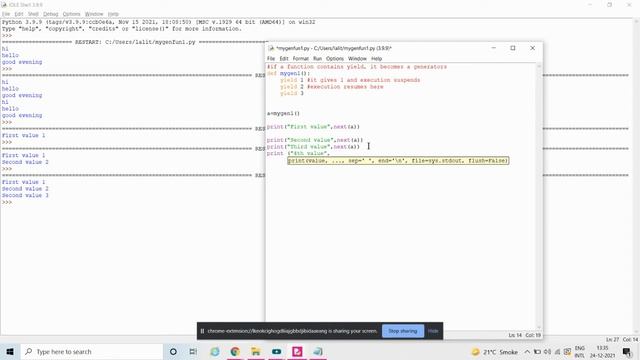
Task: Show hidden system tray icons chevron
Action: pyautogui.click(x=527, y=352)
